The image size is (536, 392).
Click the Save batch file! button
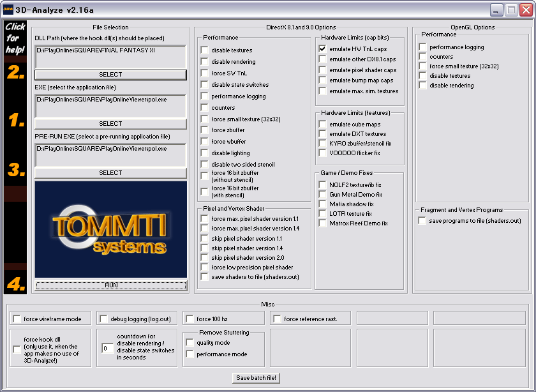257,377
